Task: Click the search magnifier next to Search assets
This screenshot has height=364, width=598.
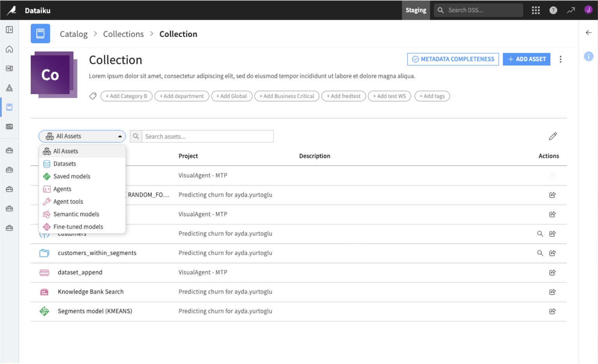Action: [x=136, y=136]
